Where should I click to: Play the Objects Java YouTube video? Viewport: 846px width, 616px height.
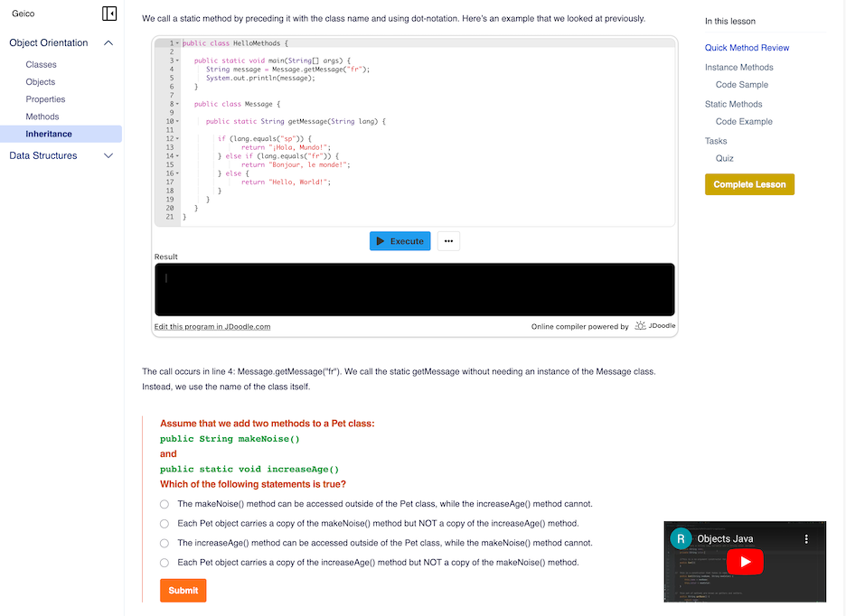click(x=745, y=562)
